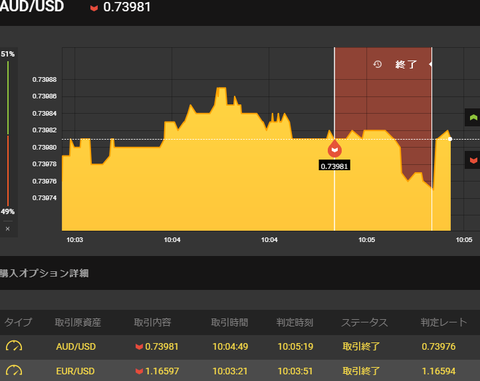Click the 0.73981 price tooltip on chart

coord(334,166)
